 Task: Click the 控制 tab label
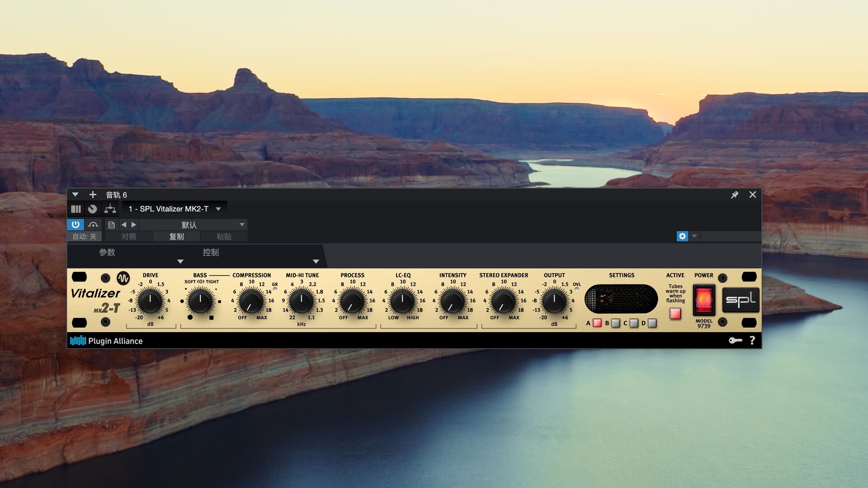click(x=211, y=252)
